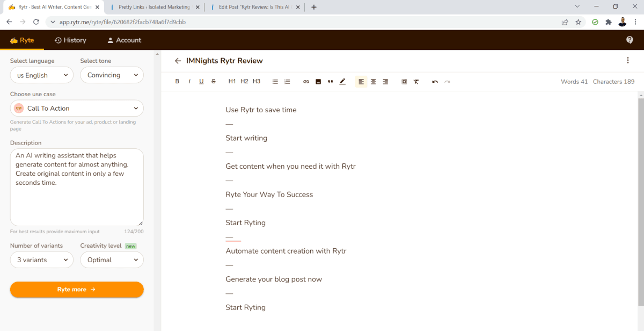Click the text 'Ryte Your Way To Success'
Image resolution: width=644 pixels, height=331 pixels.
pos(269,195)
